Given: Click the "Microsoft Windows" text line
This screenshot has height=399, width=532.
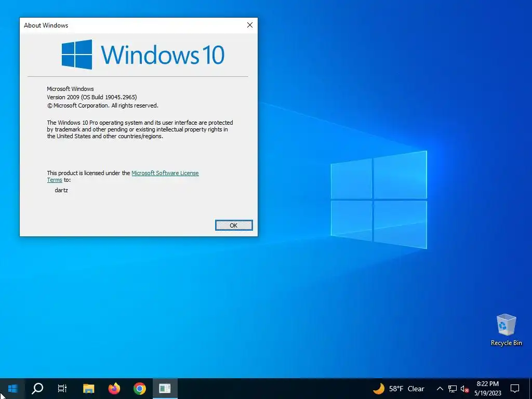Looking at the screenshot, I should pyautogui.click(x=70, y=89).
